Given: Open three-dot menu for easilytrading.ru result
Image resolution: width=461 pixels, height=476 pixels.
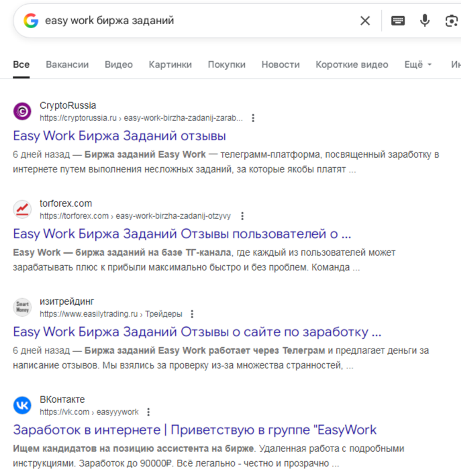Looking at the screenshot, I should tap(192, 314).
